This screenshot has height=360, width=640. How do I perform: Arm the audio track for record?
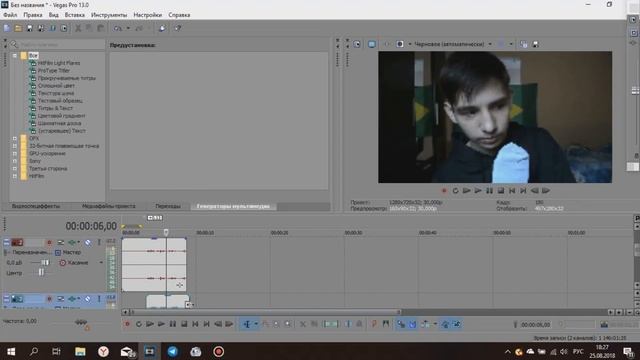(49, 242)
